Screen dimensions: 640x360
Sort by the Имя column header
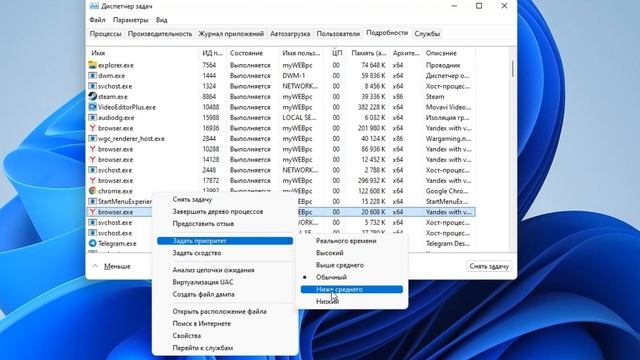(143, 53)
